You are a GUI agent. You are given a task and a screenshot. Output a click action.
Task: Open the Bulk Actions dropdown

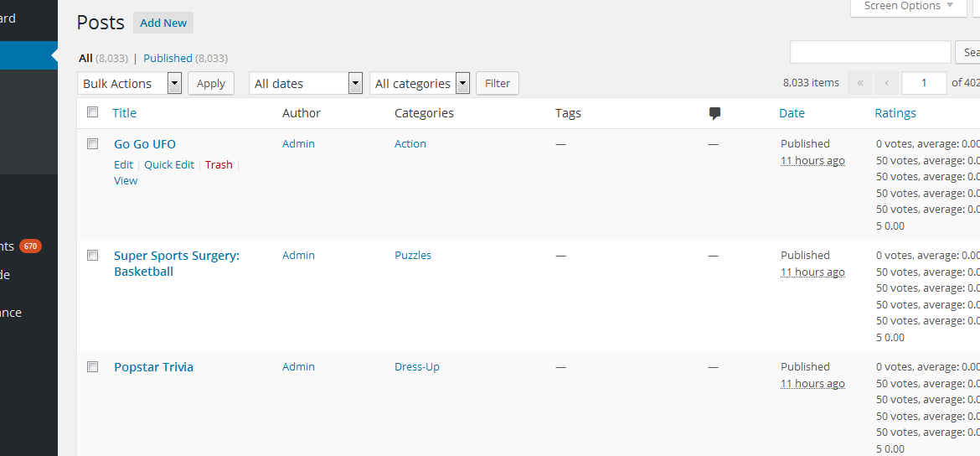pyautogui.click(x=130, y=83)
